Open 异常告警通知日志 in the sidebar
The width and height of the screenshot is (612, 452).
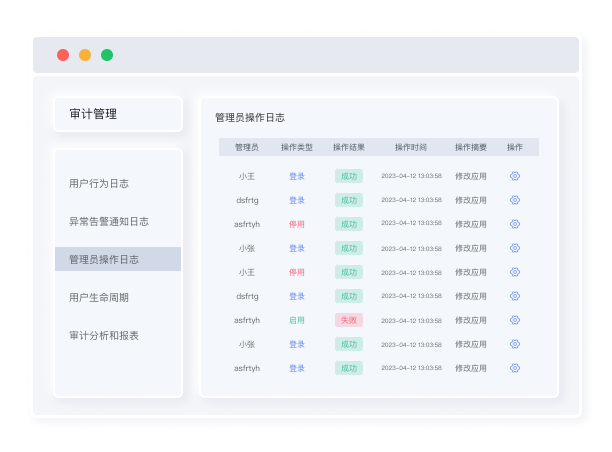[x=109, y=222]
